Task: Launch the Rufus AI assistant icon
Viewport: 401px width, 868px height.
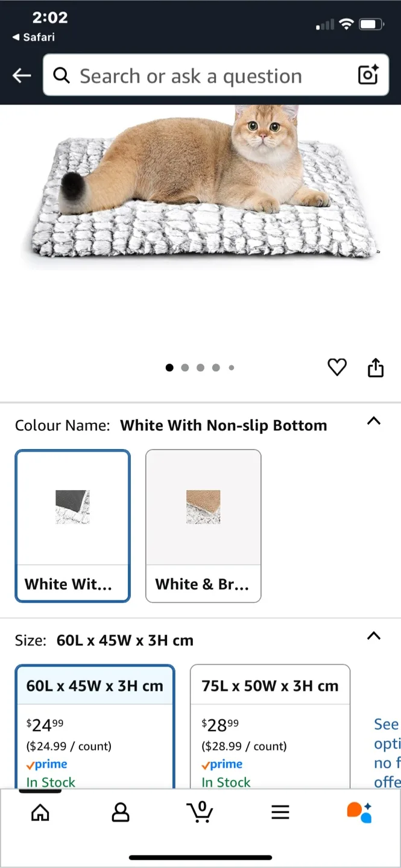Action: 359,813
